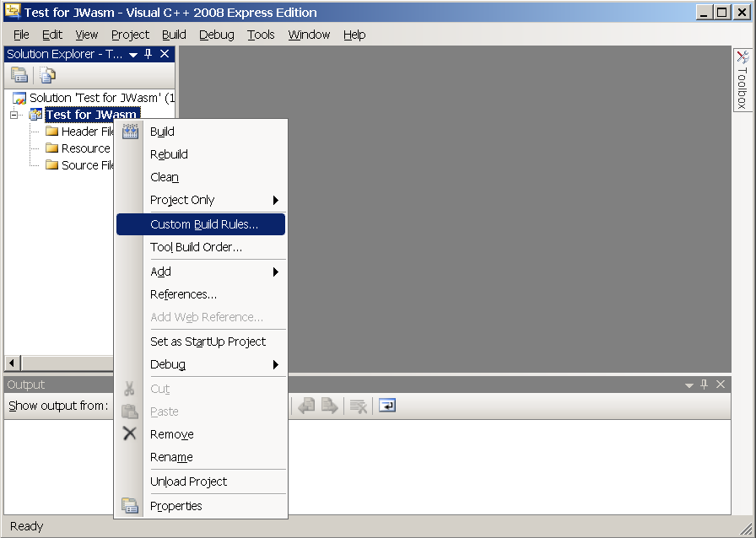Choose Rebuild from the context menu

coord(201,154)
